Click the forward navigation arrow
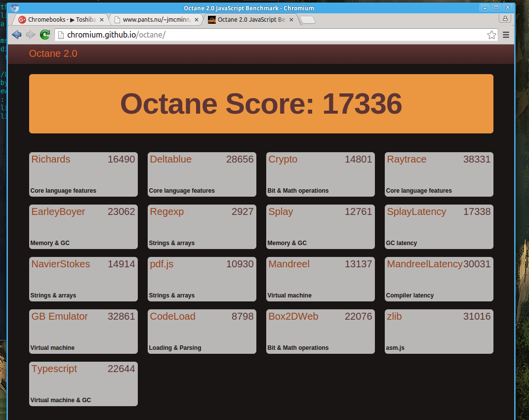 coord(31,35)
